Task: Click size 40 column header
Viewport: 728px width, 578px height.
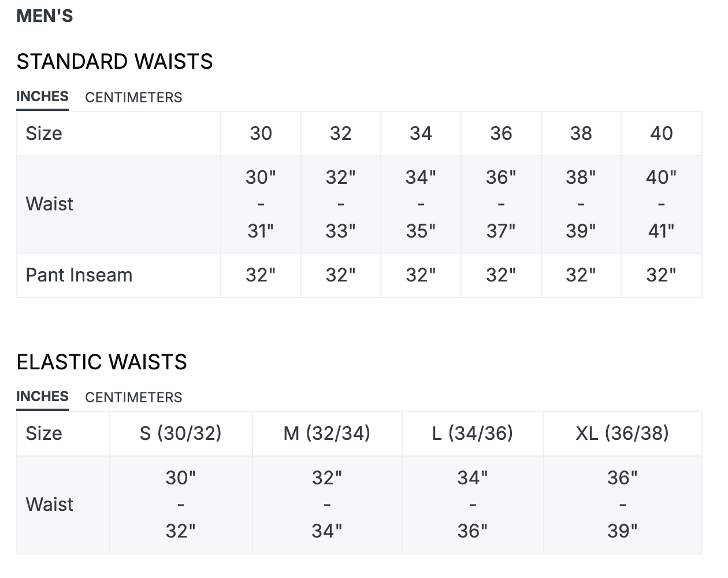Action: [x=662, y=134]
